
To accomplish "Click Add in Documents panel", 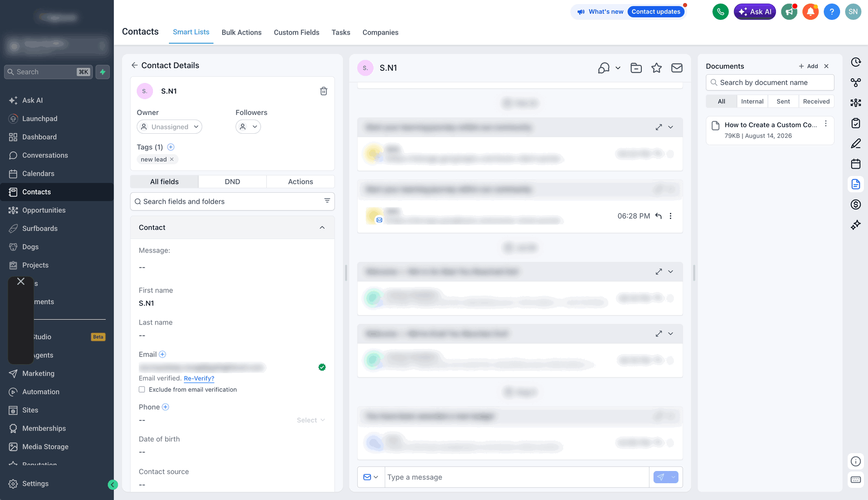I will point(809,66).
